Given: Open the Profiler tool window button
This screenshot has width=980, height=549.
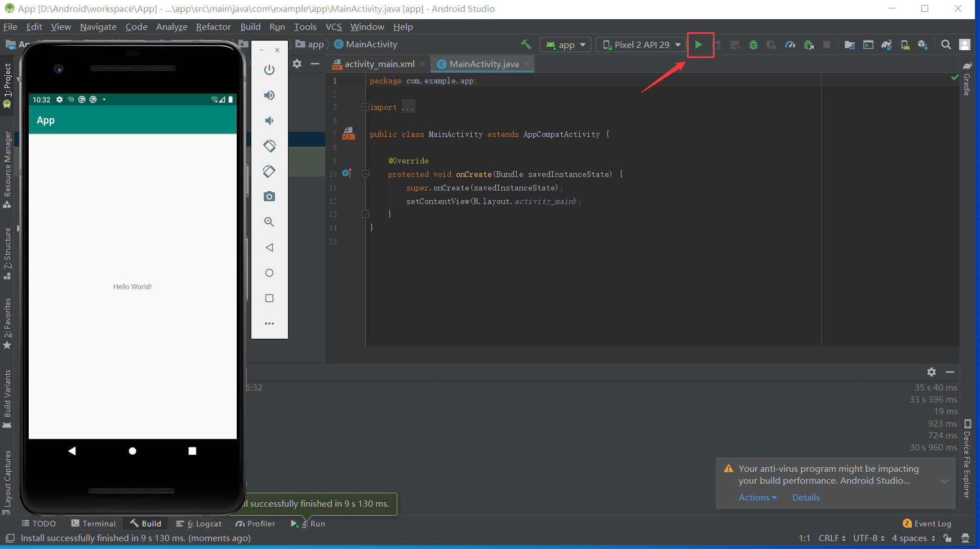Looking at the screenshot, I should 256,524.
